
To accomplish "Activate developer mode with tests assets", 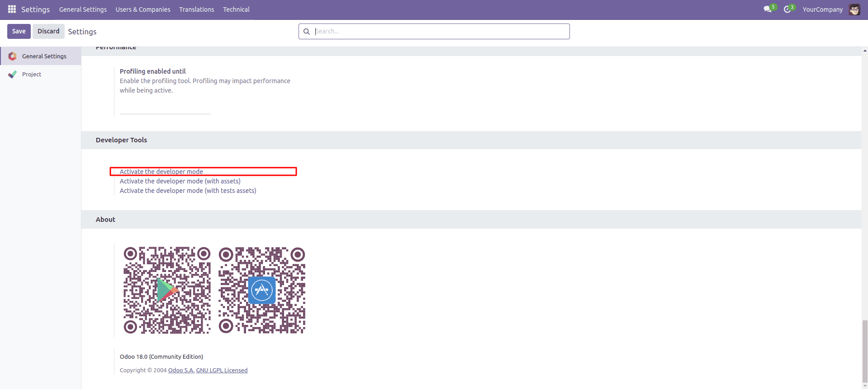I will click(188, 191).
